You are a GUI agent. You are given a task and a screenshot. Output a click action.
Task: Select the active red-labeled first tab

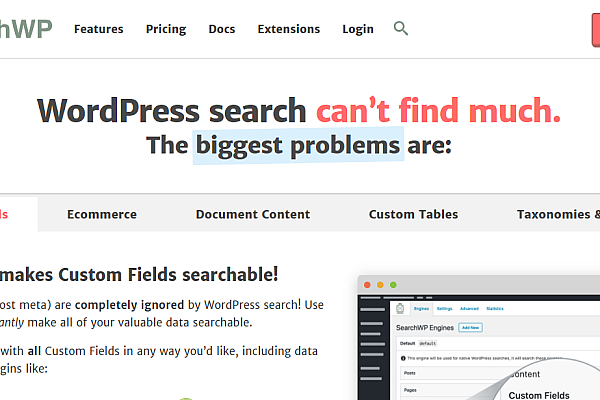19,214
